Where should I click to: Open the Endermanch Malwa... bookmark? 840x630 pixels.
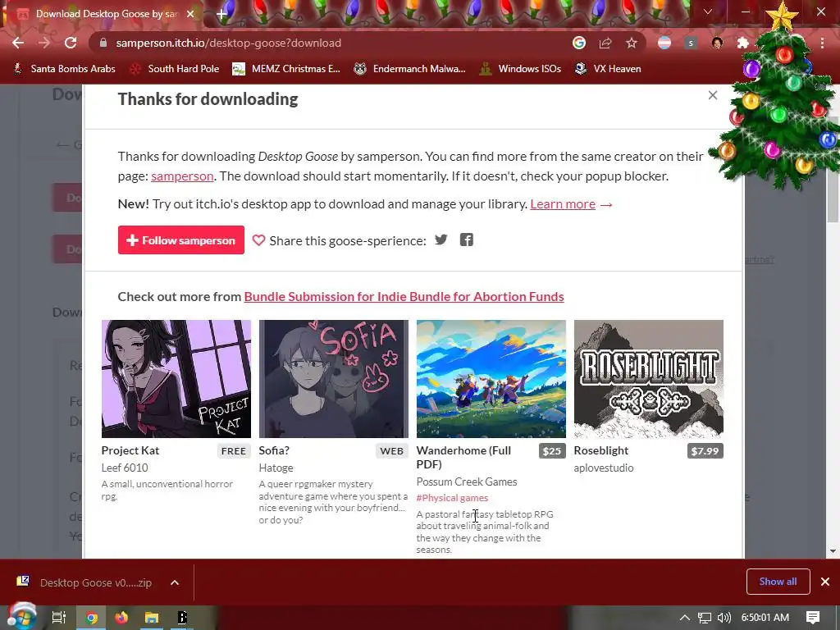coord(410,69)
